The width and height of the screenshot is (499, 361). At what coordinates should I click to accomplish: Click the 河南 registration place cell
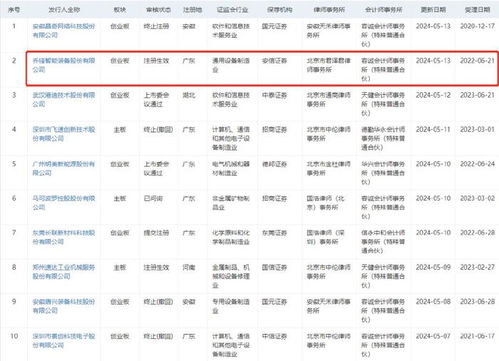(x=189, y=267)
